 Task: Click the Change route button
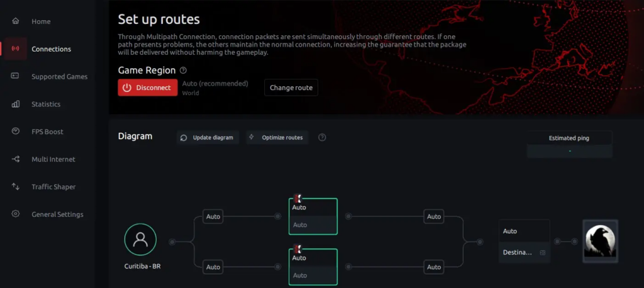click(291, 88)
